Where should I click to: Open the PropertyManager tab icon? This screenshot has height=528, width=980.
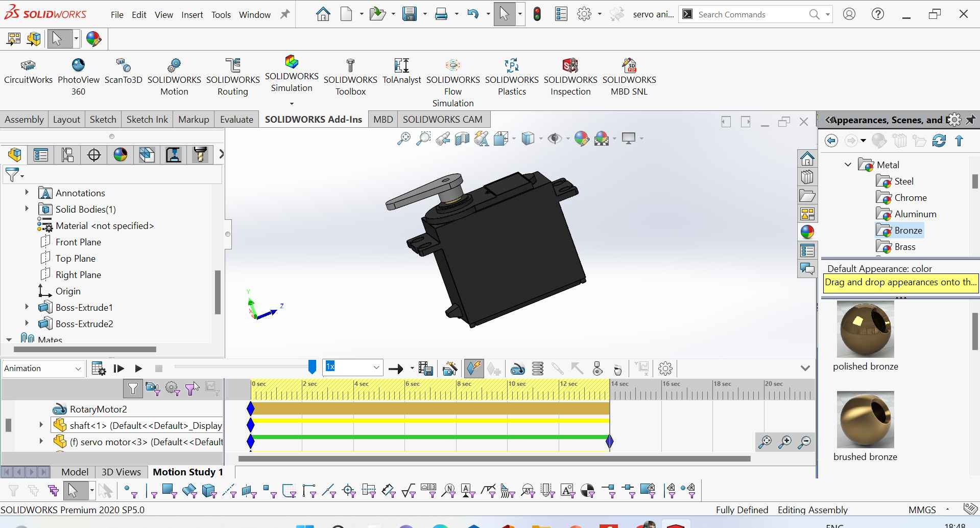(41, 154)
